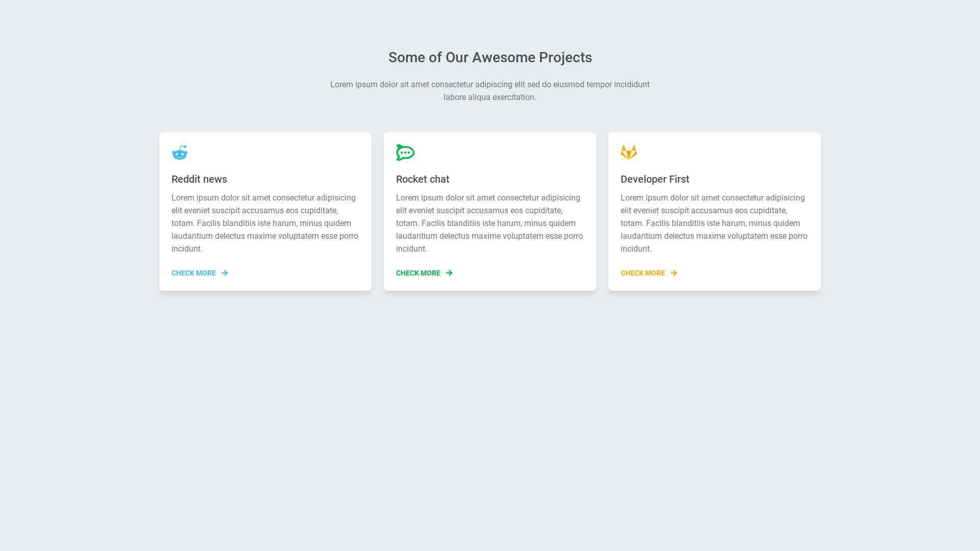Viewport: 980px width, 551px height.
Task: Select the Developer First card title
Action: [655, 179]
